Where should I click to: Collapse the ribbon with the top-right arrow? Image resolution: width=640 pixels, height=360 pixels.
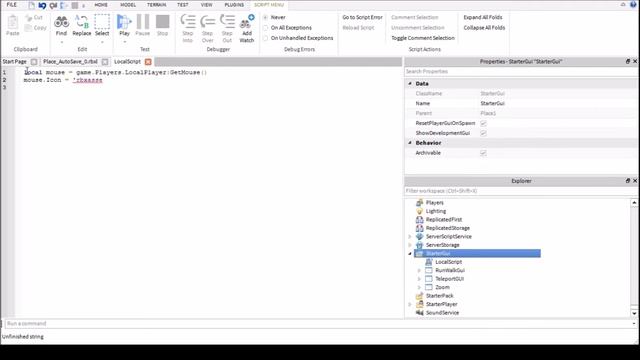pyautogui.click(x=623, y=4)
